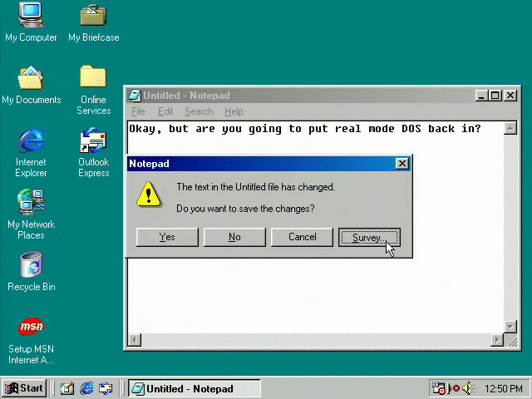Click the vertical scrollbar up arrow
Image resolution: width=532 pixels, height=399 pixels.
click(x=510, y=128)
